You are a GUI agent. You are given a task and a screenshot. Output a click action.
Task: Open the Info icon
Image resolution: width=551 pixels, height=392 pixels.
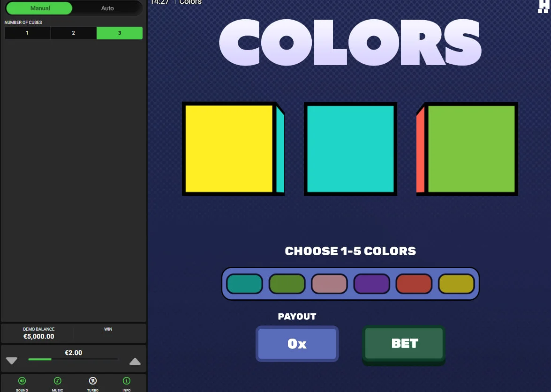click(127, 381)
